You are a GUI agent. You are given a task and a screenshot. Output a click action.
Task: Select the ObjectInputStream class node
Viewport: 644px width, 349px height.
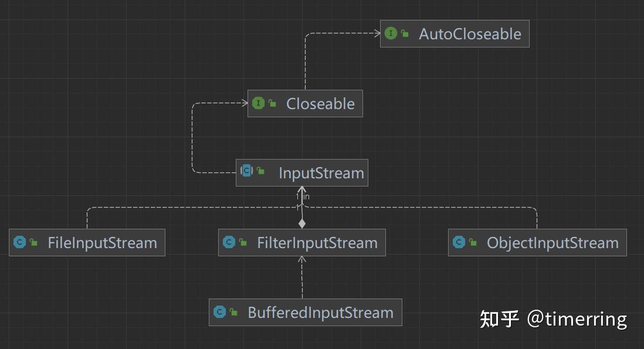pyautogui.click(x=538, y=243)
